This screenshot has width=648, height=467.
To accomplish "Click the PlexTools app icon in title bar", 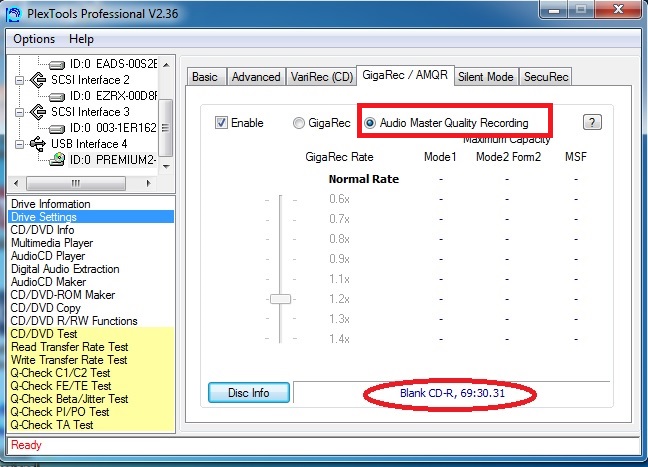I will 14,14.
